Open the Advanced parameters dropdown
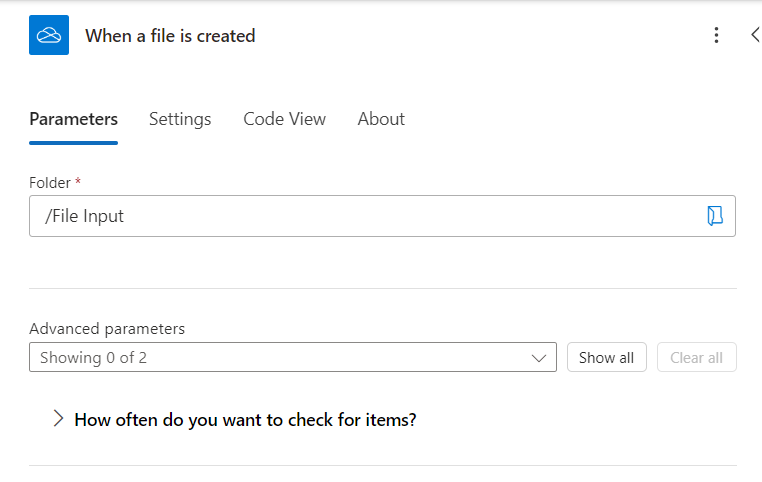This screenshot has height=482, width=762. click(x=292, y=357)
